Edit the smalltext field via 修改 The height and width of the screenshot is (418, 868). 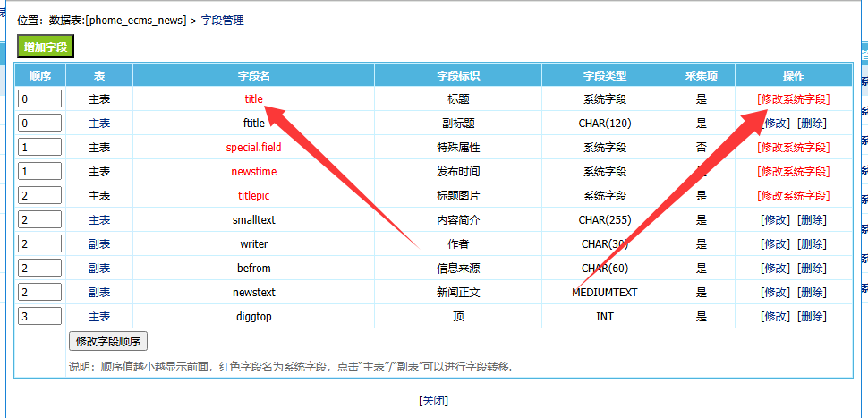click(x=775, y=220)
